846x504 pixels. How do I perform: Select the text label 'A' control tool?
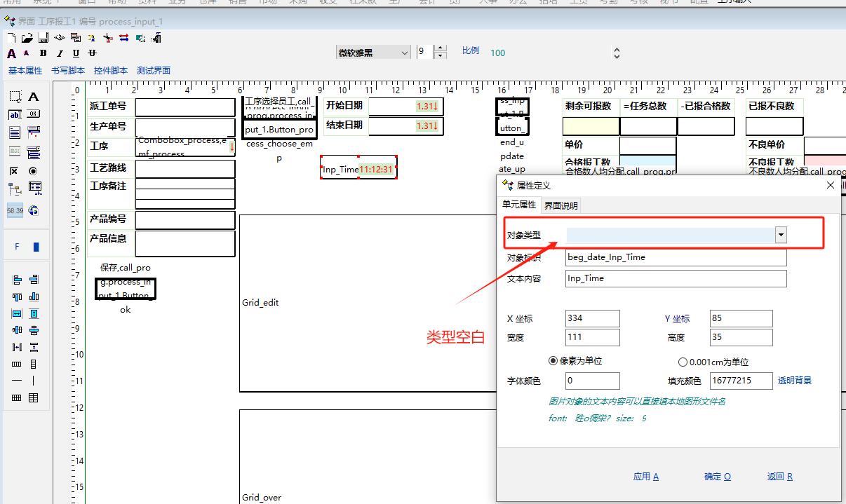tap(34, 97)
